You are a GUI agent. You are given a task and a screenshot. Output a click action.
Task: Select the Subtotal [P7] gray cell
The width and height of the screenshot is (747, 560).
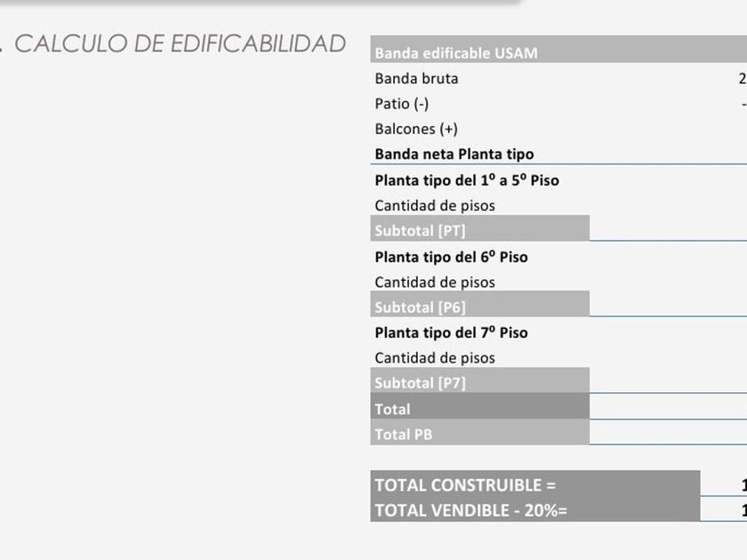(480, 383)
